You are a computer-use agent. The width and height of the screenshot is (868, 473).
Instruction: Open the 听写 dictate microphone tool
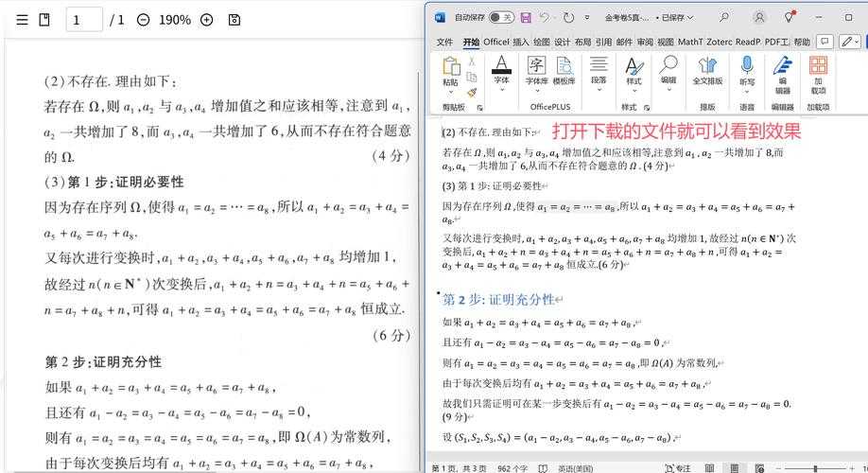click(x=747, y=70)
